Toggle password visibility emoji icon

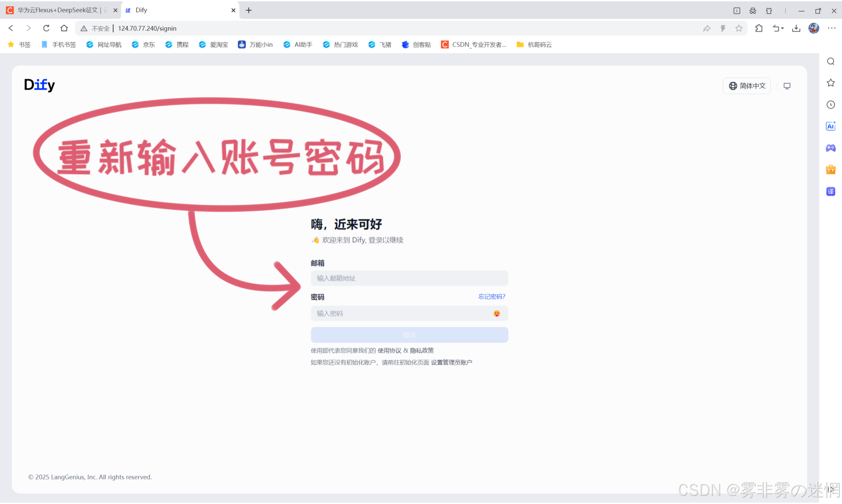pyautogui.click(x=497, y=314)
